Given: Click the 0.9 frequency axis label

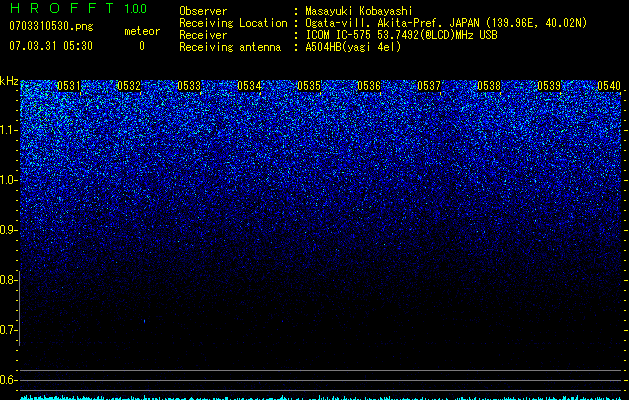Looking at the screenshot, I should [x=7, y=230].
